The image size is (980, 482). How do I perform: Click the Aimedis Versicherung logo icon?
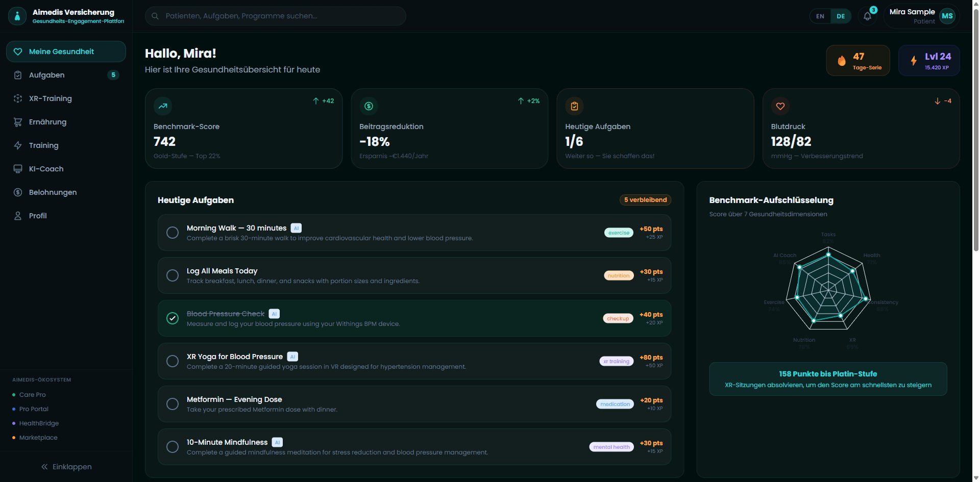click(17, 16)
